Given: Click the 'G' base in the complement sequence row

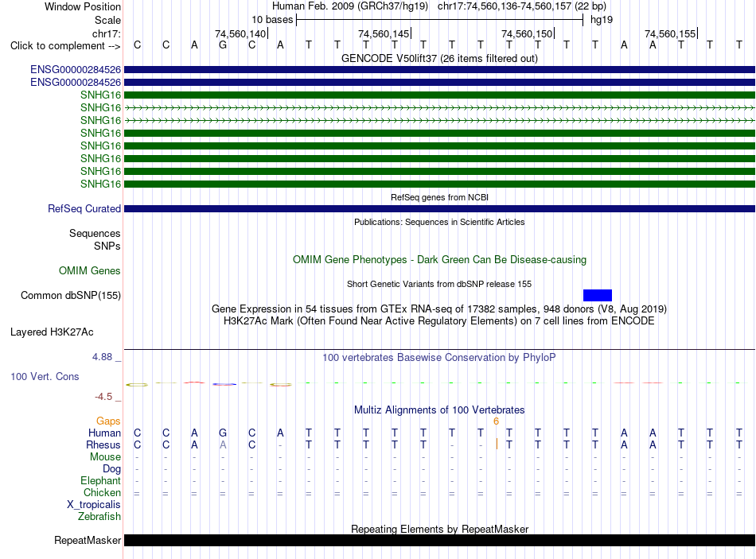Looking at the screenshot, I should [223, 45].
